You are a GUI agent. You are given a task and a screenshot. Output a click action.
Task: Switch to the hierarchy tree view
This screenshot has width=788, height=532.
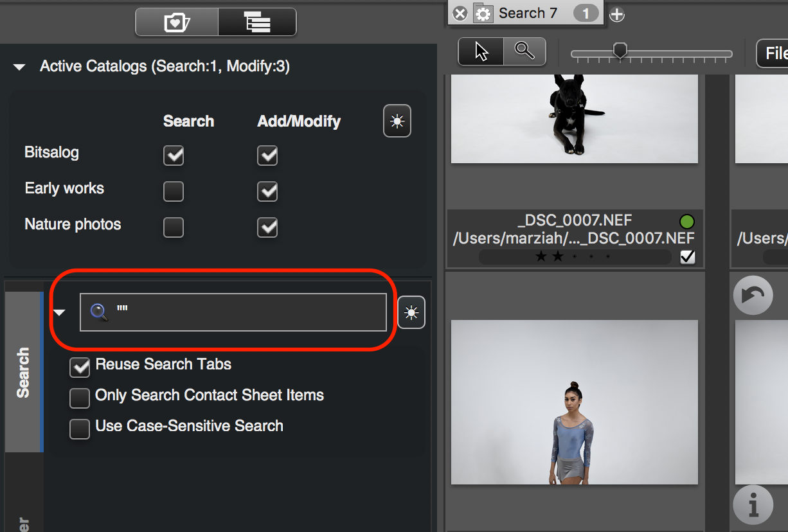pyautogui.click(x=257, y=22)
